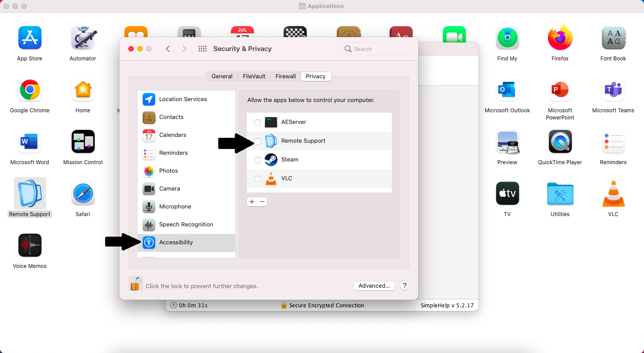
Task: Open the Find My application
Action: click(x=507, y=38)
